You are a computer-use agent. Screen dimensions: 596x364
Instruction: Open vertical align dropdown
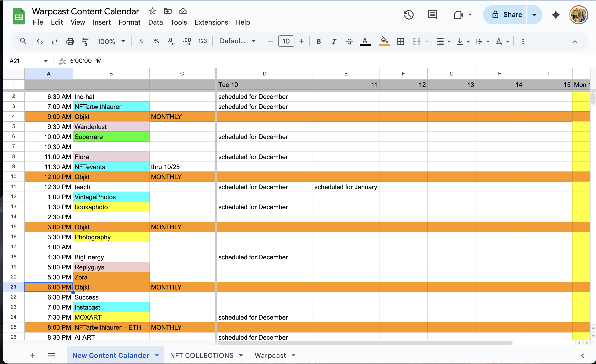[x=463, y=42]
